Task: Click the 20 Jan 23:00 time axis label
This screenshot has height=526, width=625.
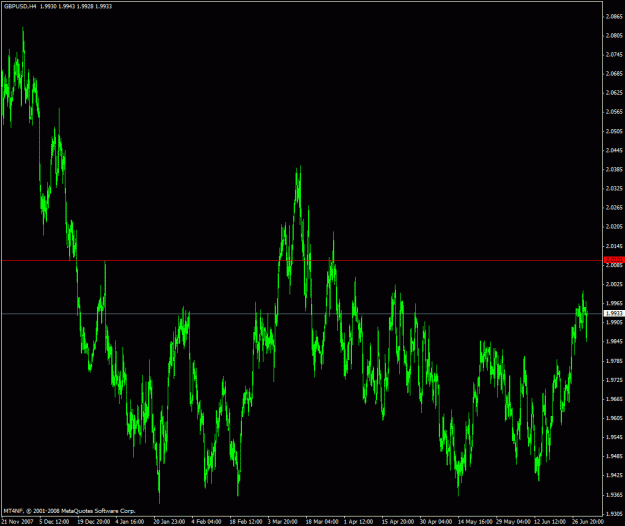Action: [169, 522]
